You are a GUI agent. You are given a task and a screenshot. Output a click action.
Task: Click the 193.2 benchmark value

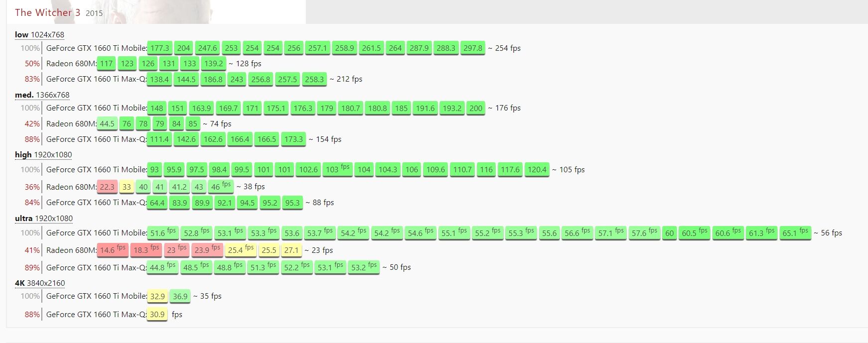pyautogui.click(x=452, y=108)
